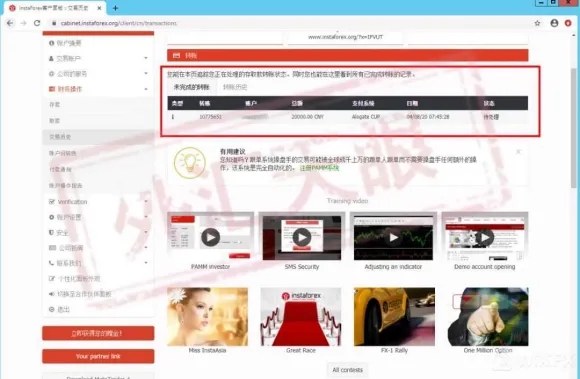Open a new tab with the plus icon

[115, 8]
